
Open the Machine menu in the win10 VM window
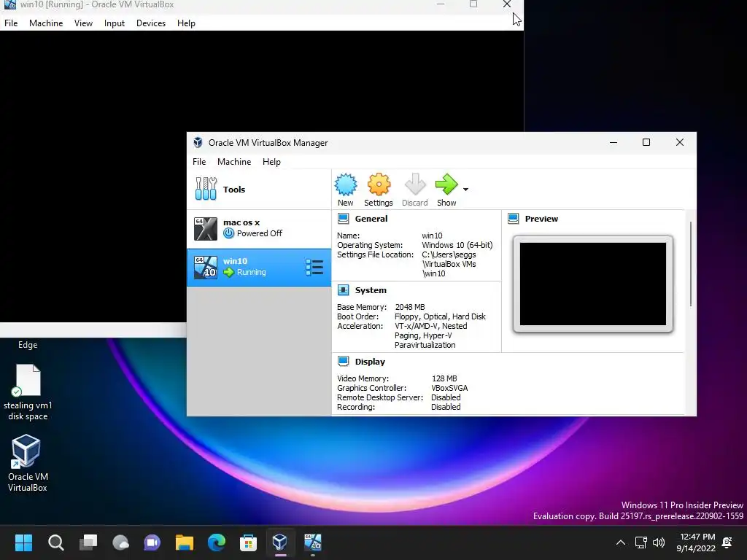[46, 23]
